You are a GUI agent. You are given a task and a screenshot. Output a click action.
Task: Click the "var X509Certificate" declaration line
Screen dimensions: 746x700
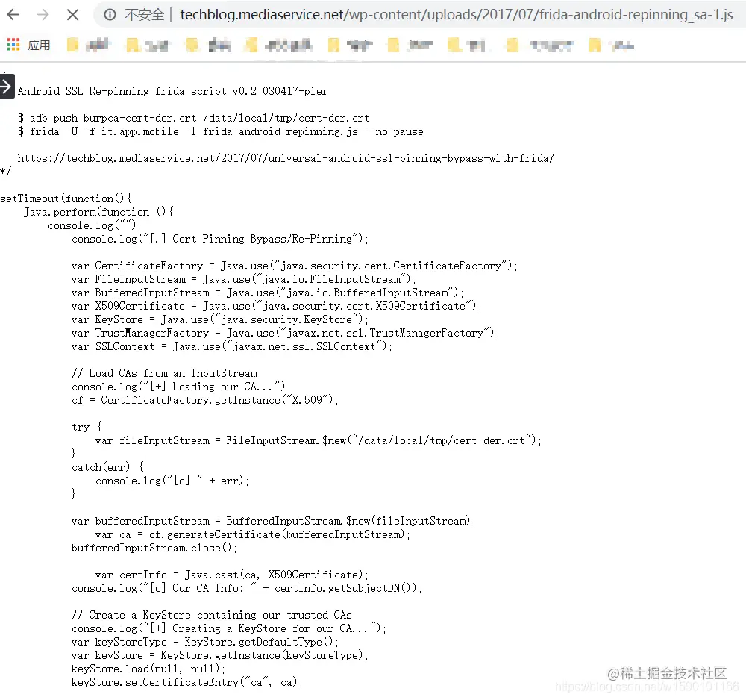pyautogui.click(x=277, y=306)
